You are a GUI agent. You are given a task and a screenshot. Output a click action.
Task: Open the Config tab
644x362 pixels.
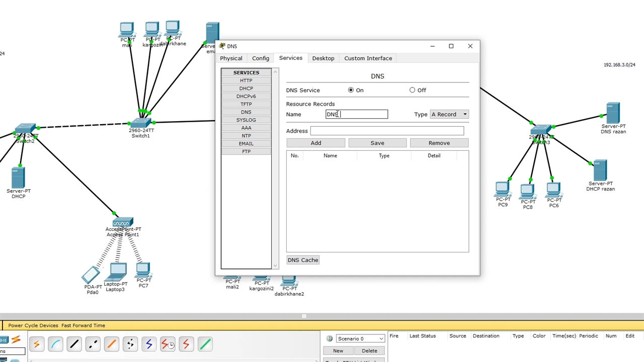tap(261, 58)
